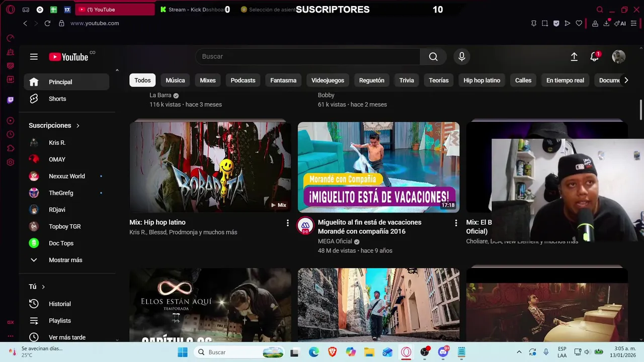Expand the Suscripciones section chevron
Screen dimensions: 644x362
click(x=78, y=126)
